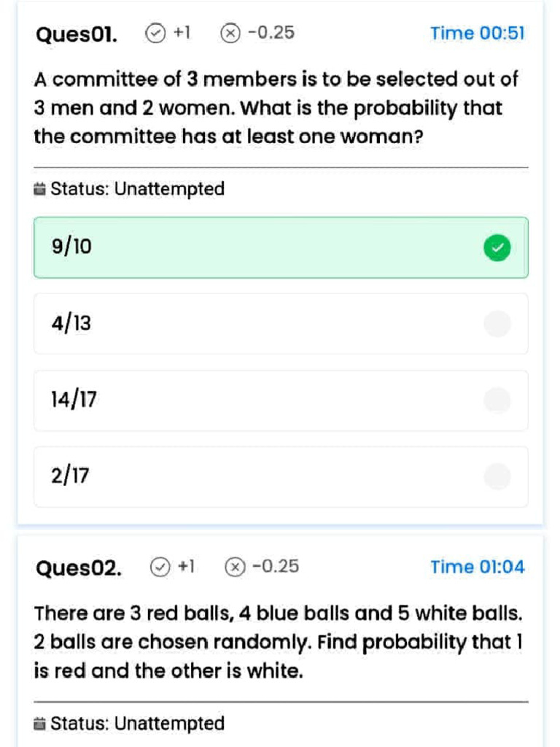Click the red and white balls question text
Screen dimensions: 560x747
tap(279, 642)
